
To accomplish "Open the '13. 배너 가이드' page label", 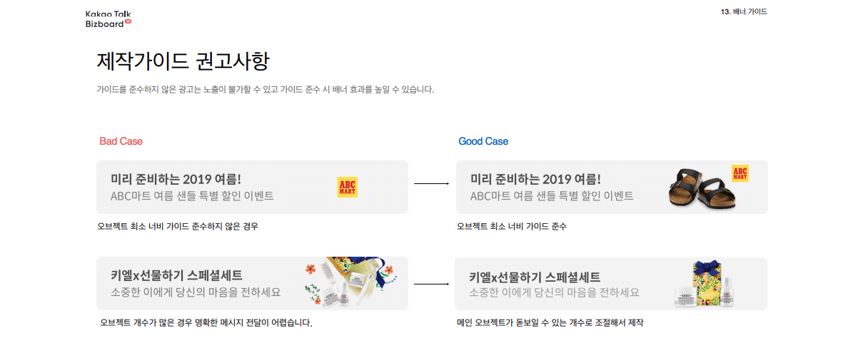I will [744, 11].
